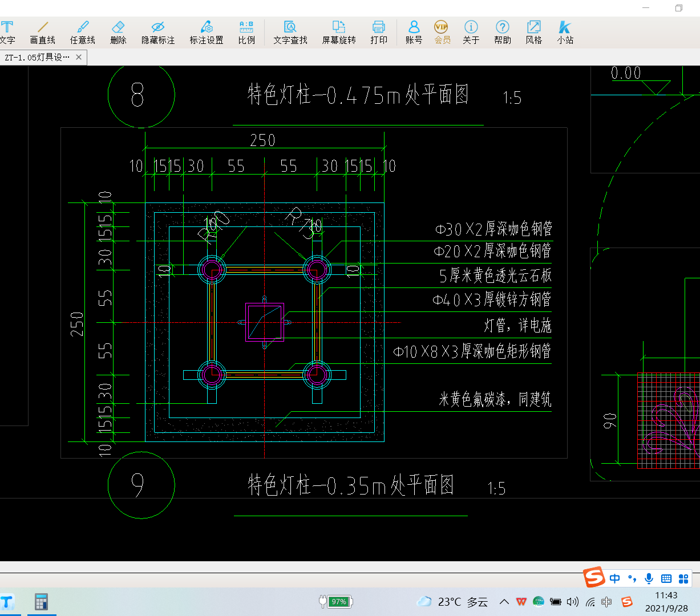Open the 关于 about info
The image size is (700, 616).
pyautogui.click(x=471, y=33)
